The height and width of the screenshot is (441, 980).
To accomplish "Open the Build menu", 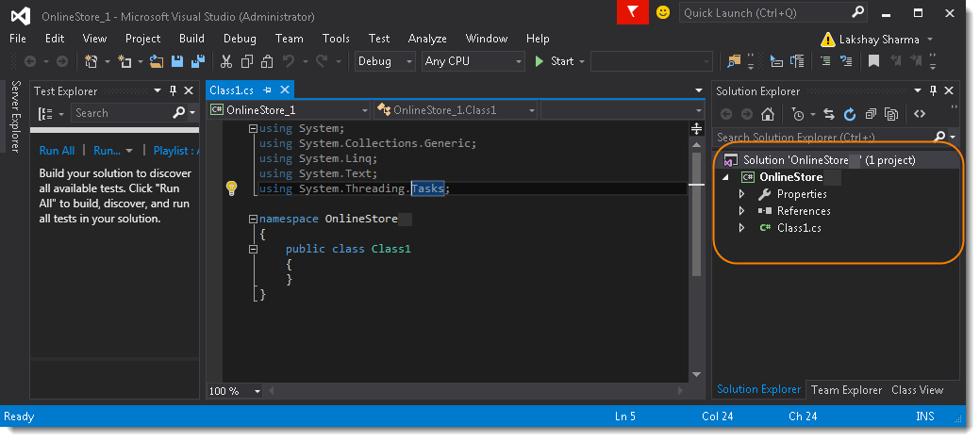I will [191, 39].
